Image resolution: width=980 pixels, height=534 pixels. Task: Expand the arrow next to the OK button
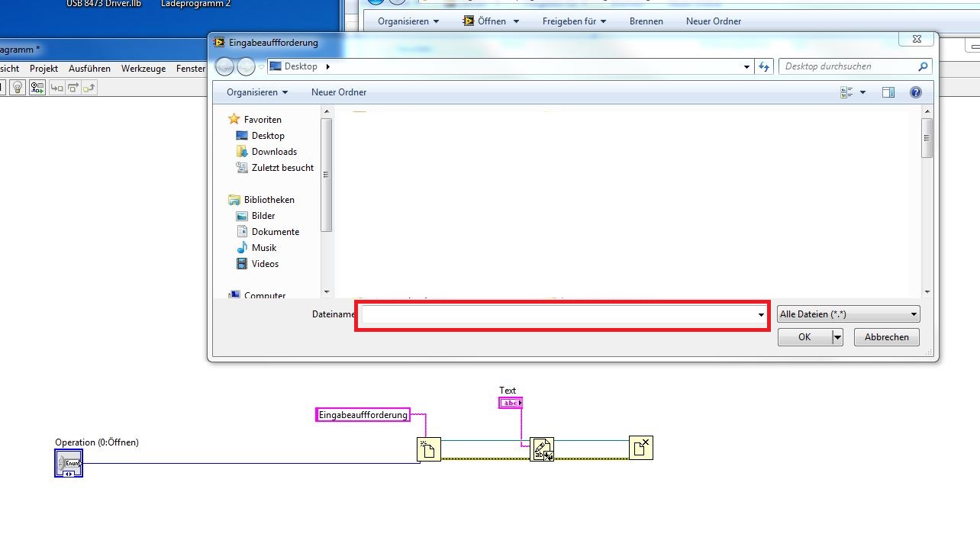[x=837, y=337]
